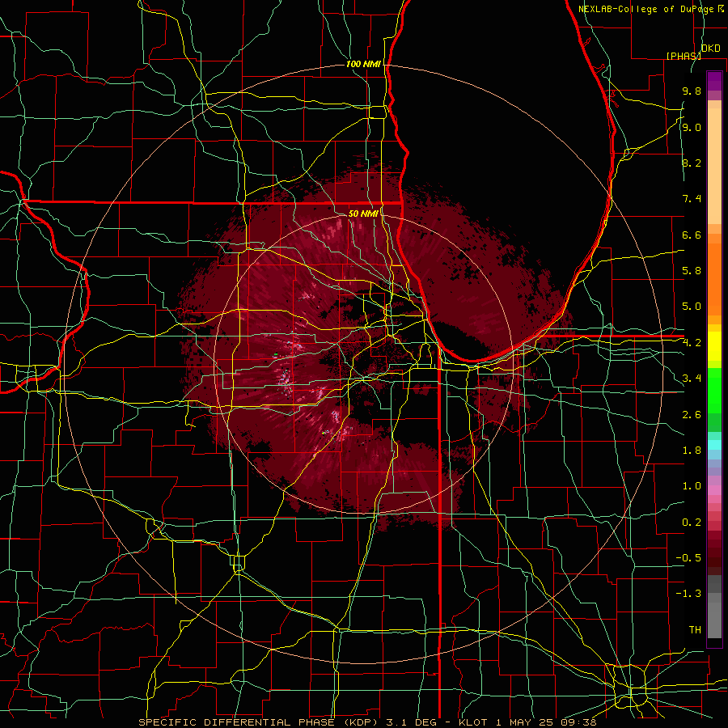
Task: Click the 6.6 value on the scale
Action: pos(692,235)
